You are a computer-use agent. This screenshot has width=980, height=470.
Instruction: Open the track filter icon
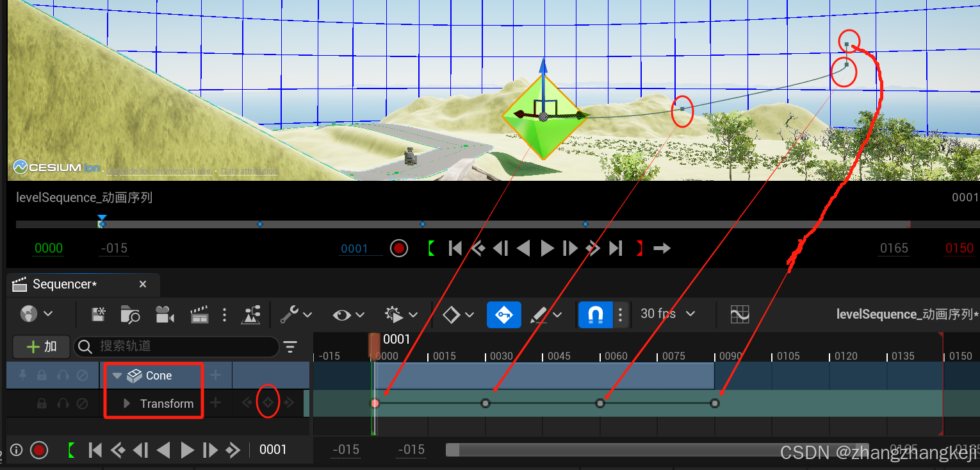click(291, 347)
